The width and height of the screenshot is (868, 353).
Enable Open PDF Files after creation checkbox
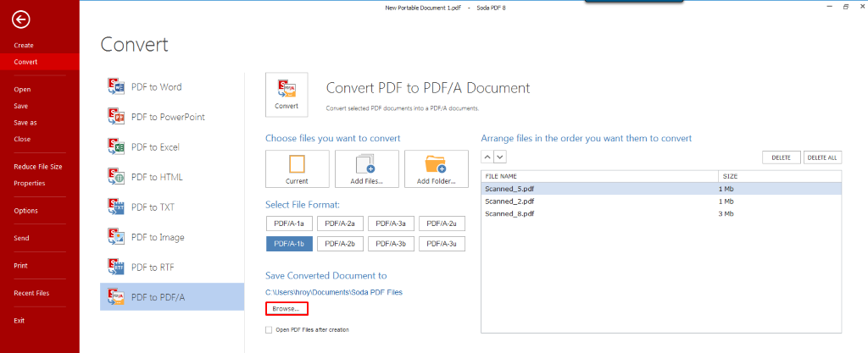click(269, 330)
